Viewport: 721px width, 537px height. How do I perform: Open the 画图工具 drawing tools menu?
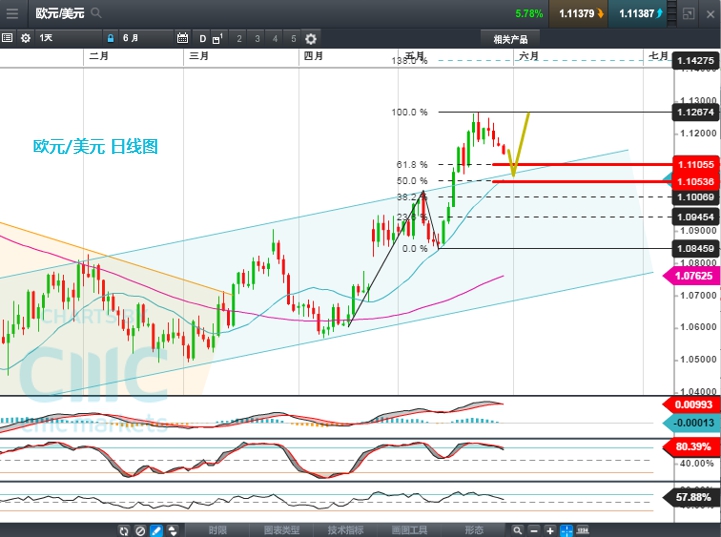[x=409, y=530]
